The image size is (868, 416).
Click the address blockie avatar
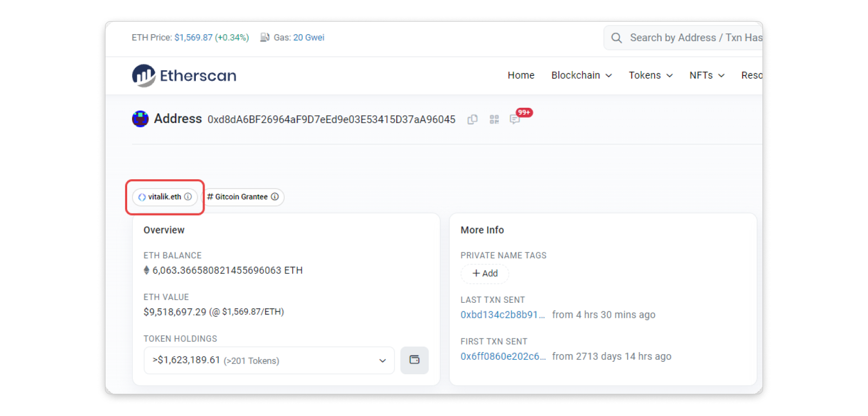click(140, 119)
